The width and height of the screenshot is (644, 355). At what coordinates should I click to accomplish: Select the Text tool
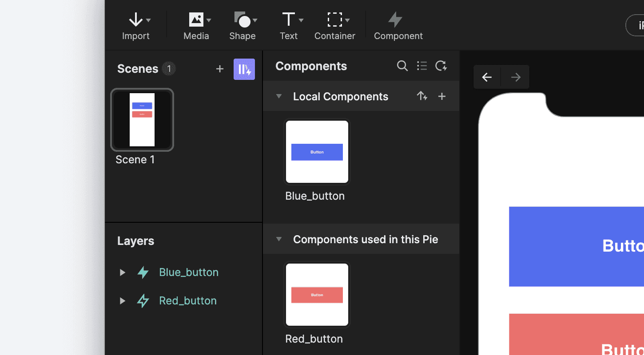(x=288, y=24)
